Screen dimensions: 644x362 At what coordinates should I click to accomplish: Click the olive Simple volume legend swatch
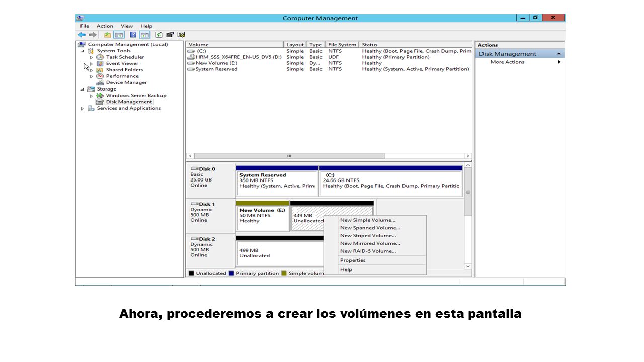pos(284,273)
